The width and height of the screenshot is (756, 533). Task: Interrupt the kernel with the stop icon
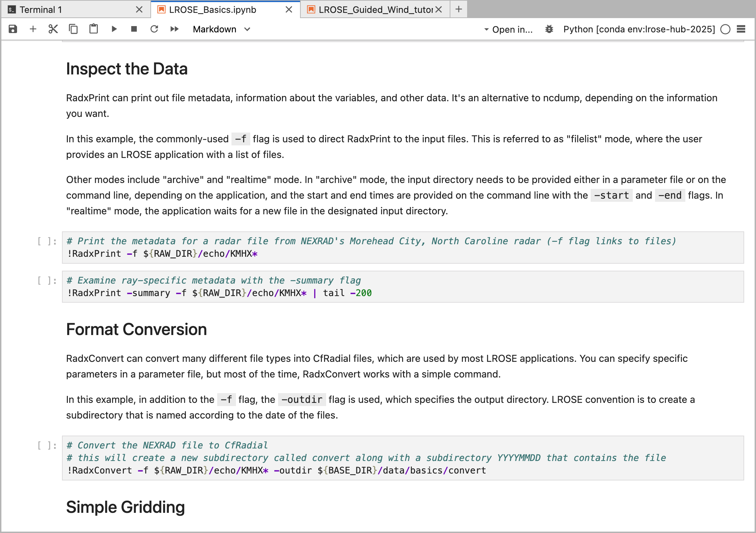pyautogui.click(x=134, y=29)
